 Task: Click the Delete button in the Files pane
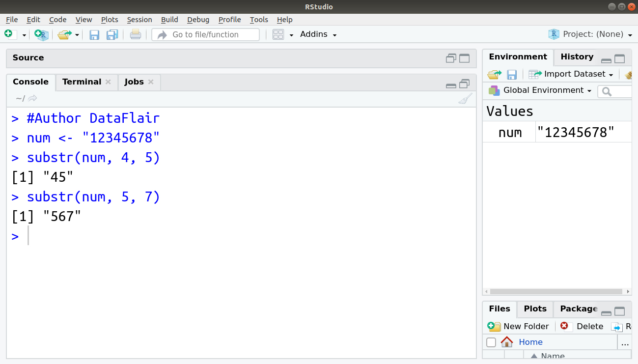[582, 327]
